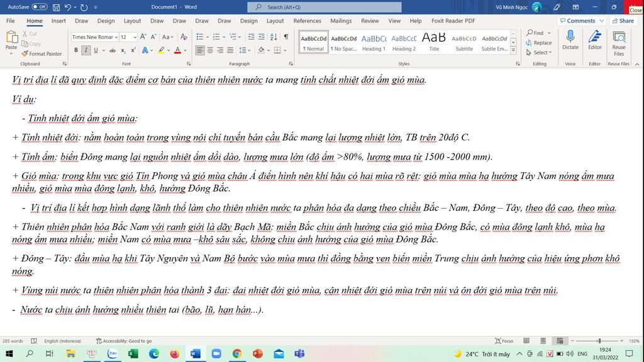Open Reuse Files panel

point(619,43)
